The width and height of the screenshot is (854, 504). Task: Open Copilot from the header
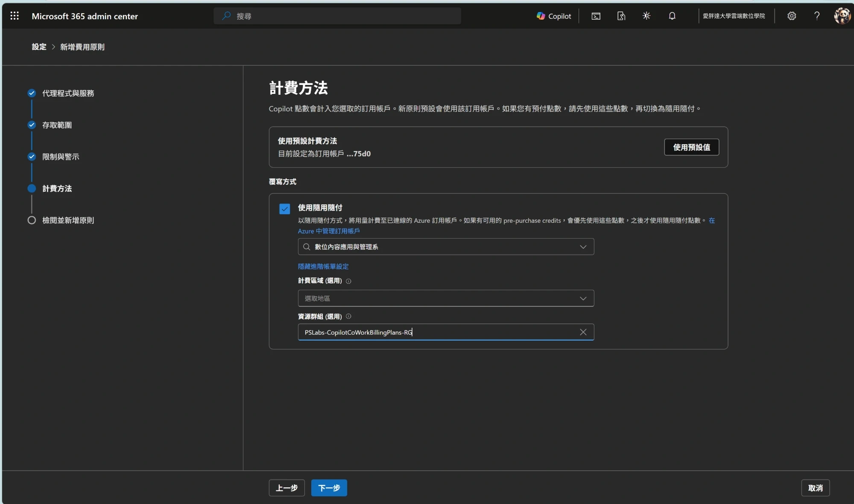tap(554, 16)
